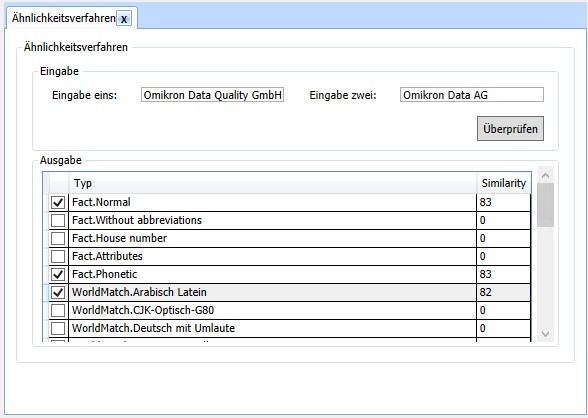The width and height of the screenshot is (588, 418).
Task: Check WorldMatch.CJK-Optisch-G80 checkbox
Action: point(58,310)
